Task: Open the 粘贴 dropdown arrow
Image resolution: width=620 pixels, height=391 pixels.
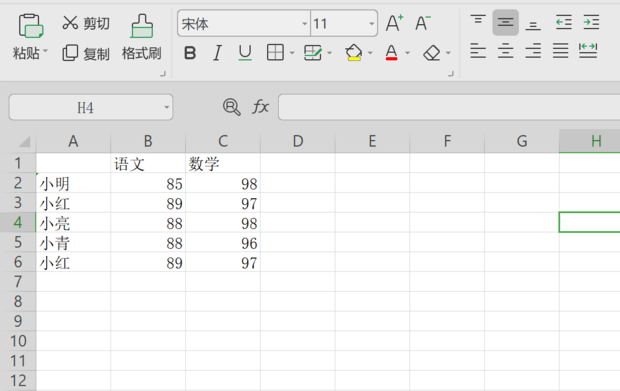Action: coord(45,51)
